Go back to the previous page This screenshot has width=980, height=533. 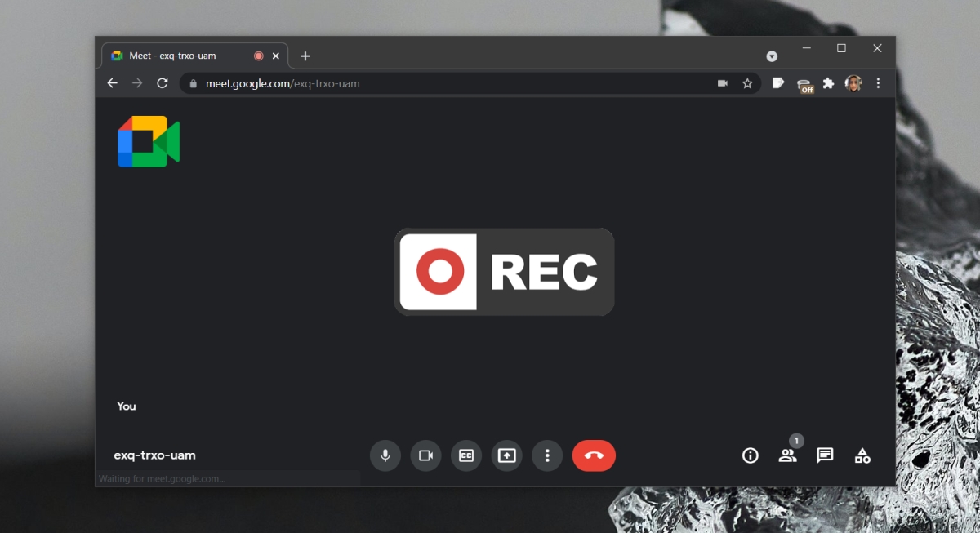[x=113, y=83]
